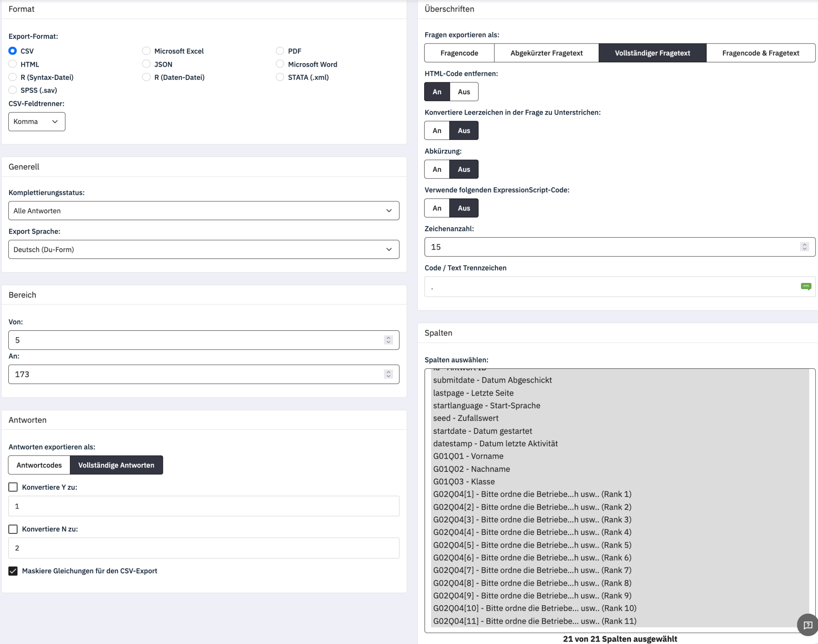Choose Microsoft Excel as export format

point(147,51)
